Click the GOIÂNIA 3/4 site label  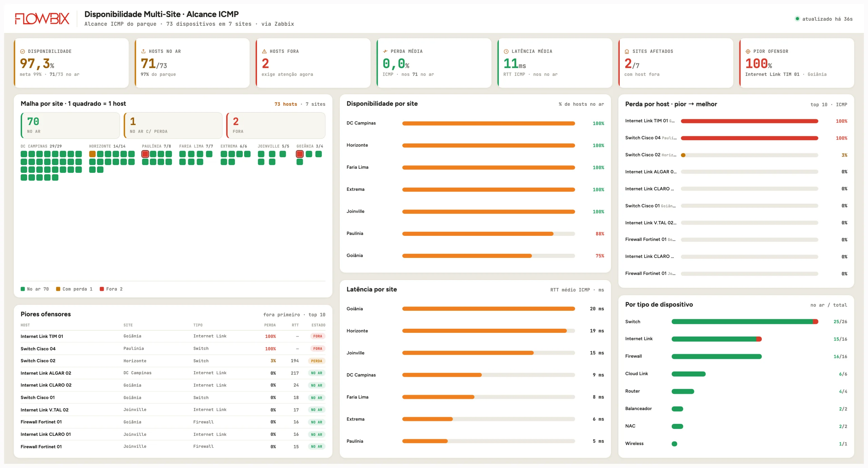(310, 146)
